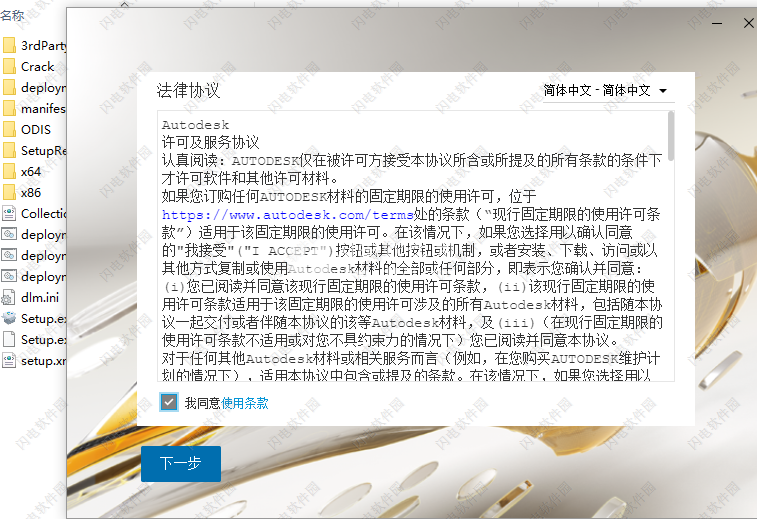Open the autodesk.com/terms hyperlink in agreement
This screenshot has width=757, height=519.
pyautogui.click(x=288, y=214)
